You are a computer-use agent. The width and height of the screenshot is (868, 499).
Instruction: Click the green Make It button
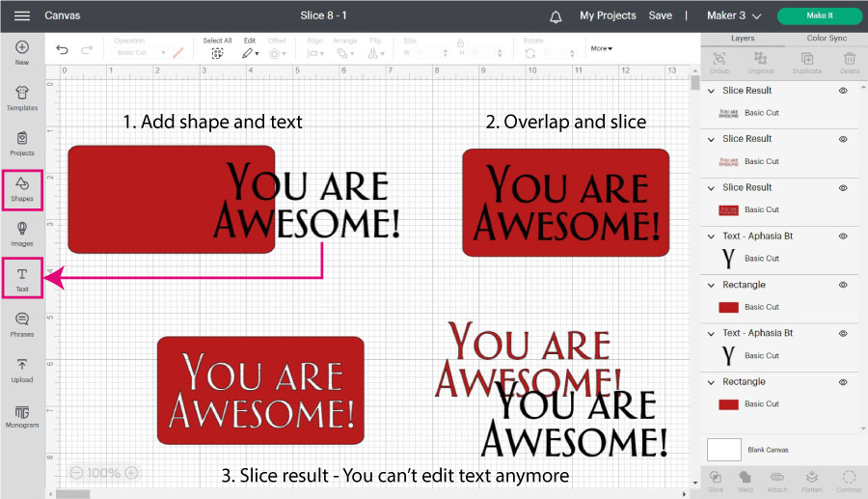pos(819,15)
